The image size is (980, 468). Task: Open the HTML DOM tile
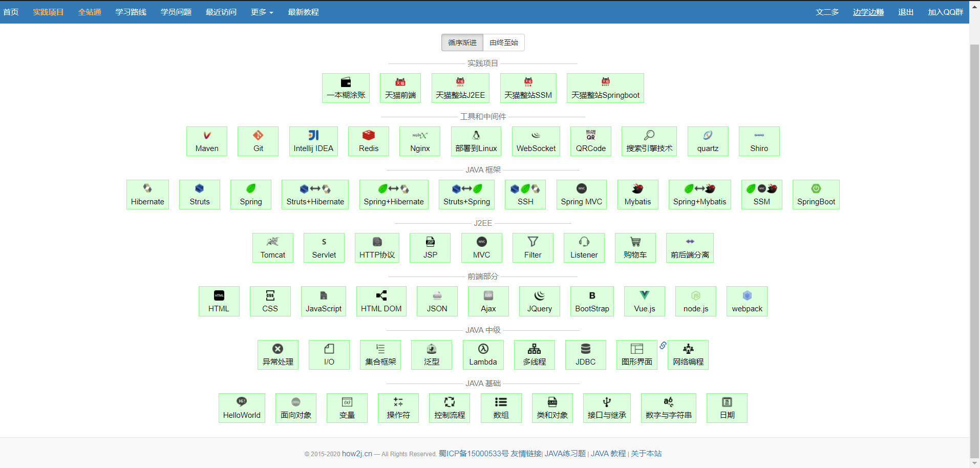click(381, 301)
